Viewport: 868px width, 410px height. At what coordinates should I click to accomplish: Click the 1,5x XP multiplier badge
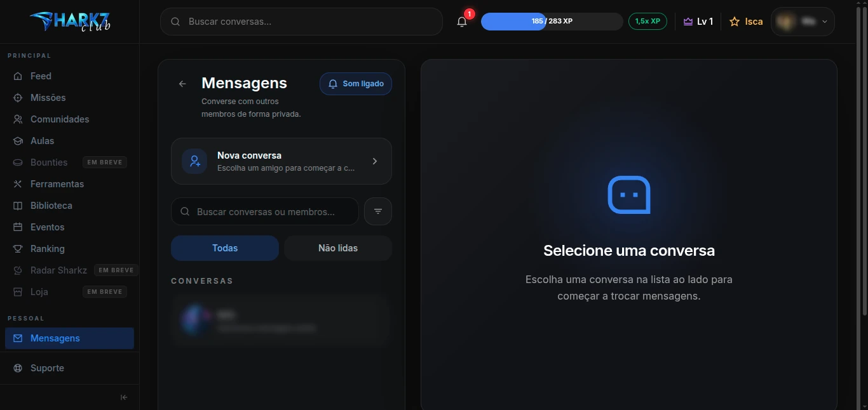point(648,22)
